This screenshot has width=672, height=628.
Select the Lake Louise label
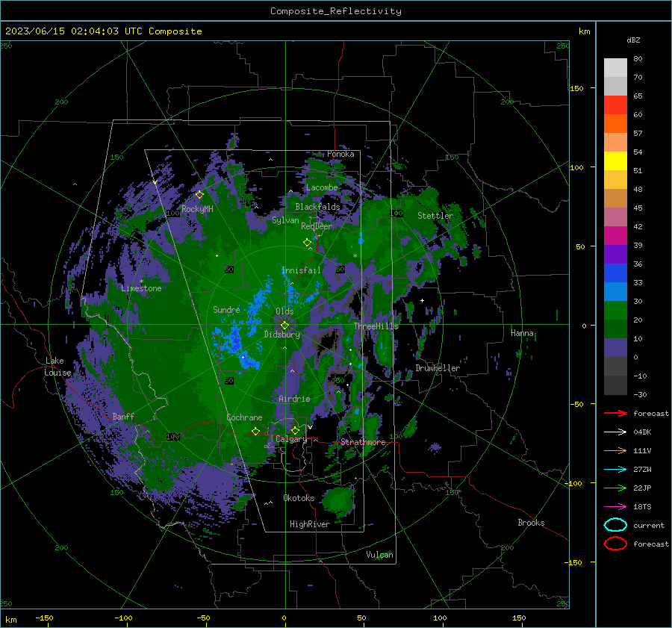click(57, 367)
